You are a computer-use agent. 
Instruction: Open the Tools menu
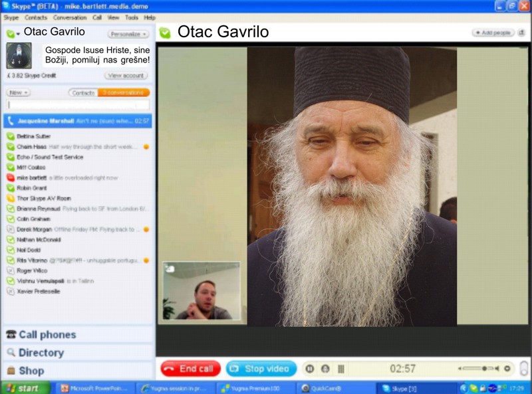132,17
